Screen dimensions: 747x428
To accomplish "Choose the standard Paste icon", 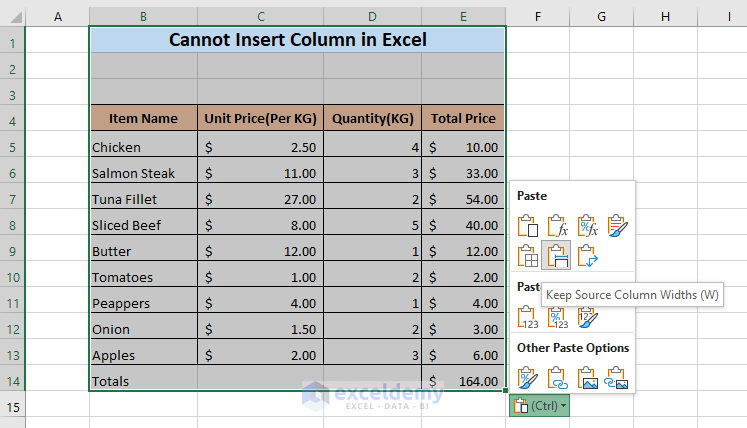I will click(527, 225).
